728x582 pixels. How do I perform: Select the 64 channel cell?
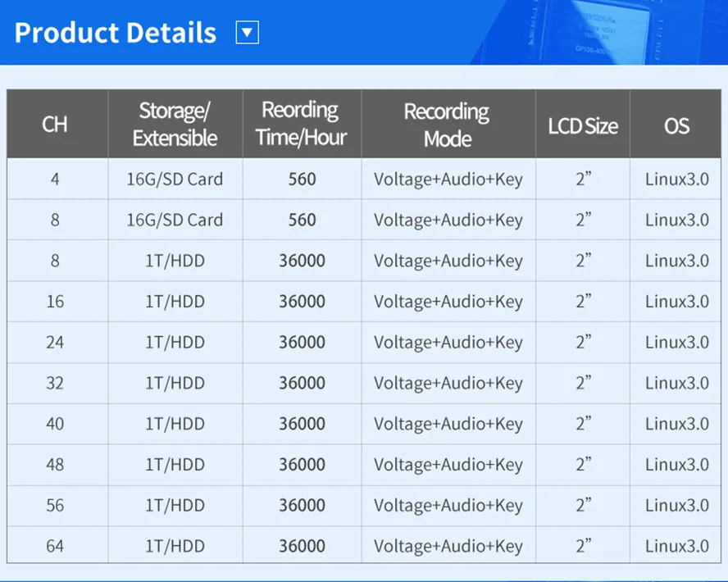click(x=55, y=546)
